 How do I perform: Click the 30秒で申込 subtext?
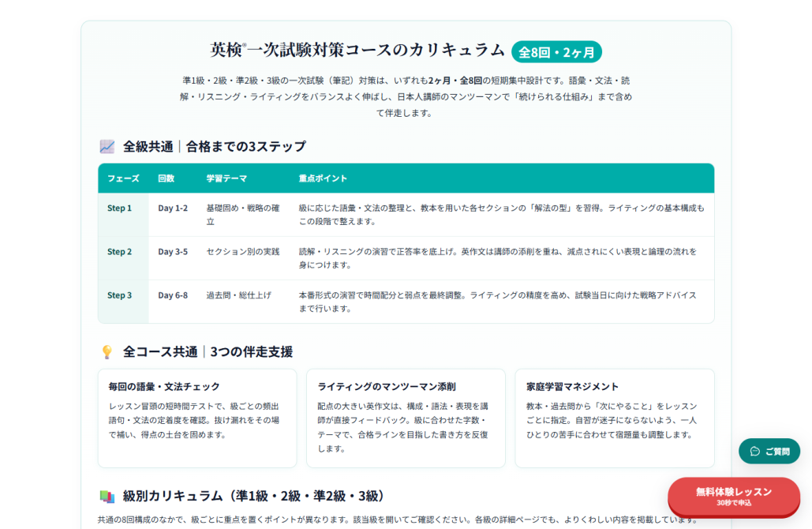pyautogui.click(x=734, y=503)
